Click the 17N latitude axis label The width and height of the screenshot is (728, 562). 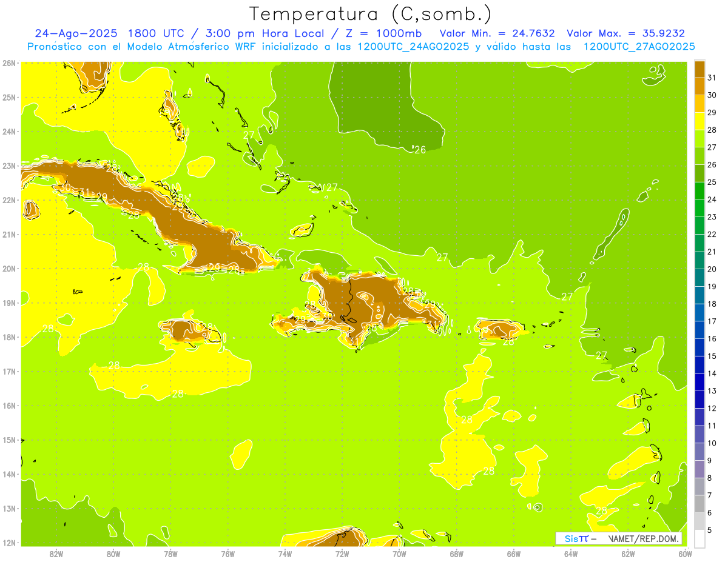tap(9, 372)
